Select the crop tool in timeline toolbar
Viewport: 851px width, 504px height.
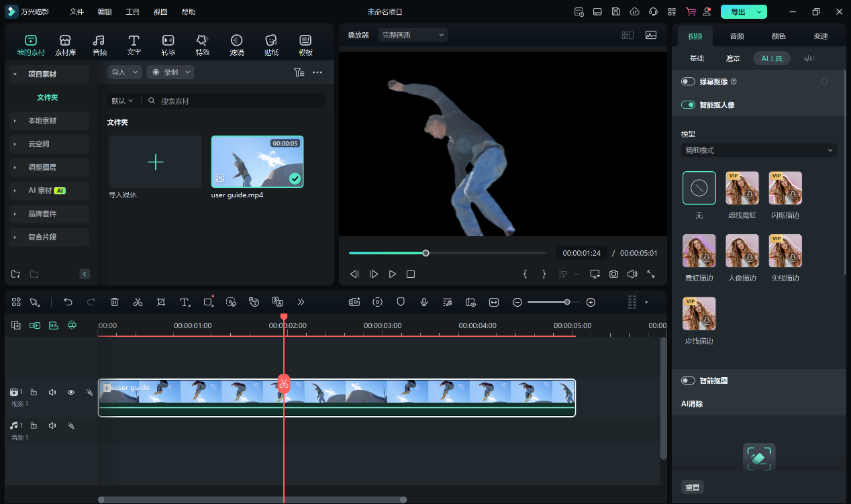click(161, 302)
